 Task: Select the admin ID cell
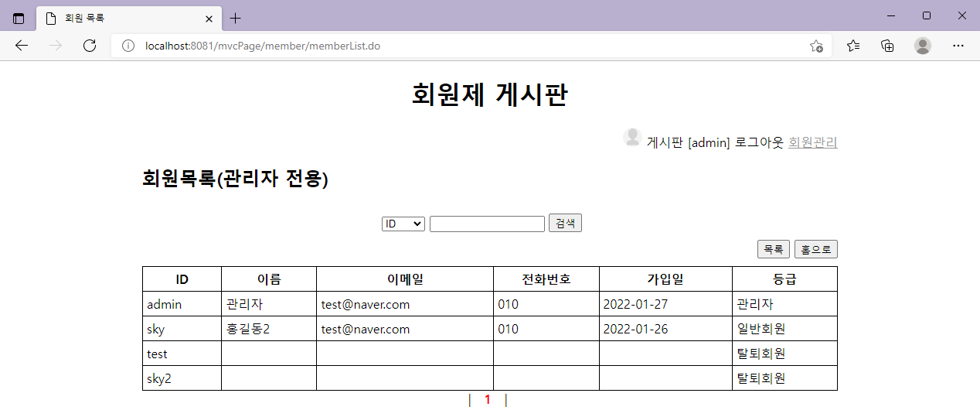(182, 304)
